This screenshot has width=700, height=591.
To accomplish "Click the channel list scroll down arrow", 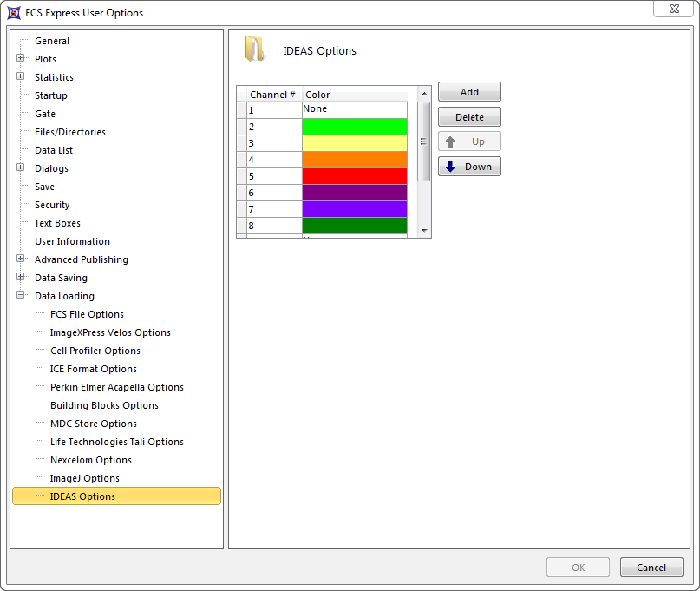I will coord(424,231).
